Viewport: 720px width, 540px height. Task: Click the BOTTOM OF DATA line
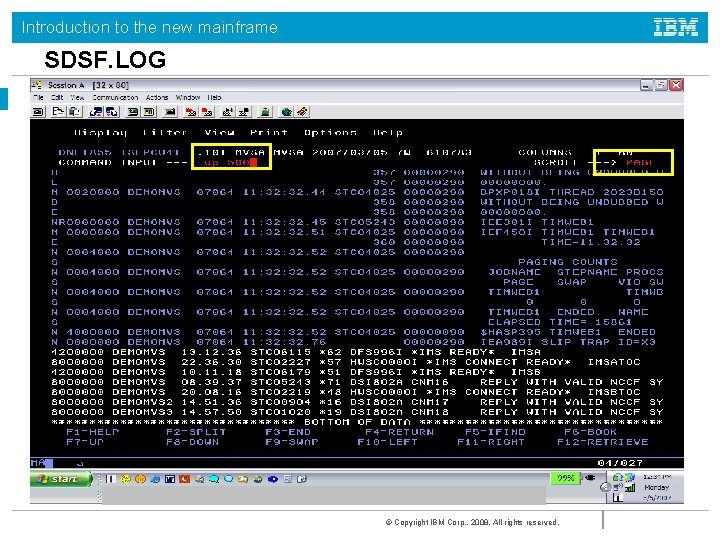tap(357, 422)
